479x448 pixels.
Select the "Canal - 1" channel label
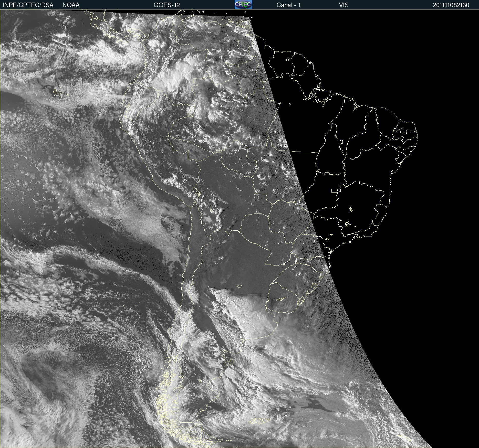[x=289, y=5]
